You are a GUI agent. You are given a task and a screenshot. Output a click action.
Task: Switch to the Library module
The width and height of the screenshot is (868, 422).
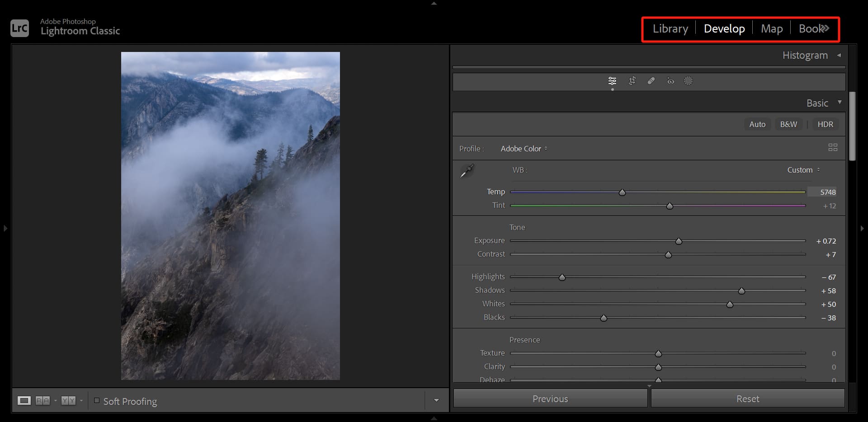point(670,28)
